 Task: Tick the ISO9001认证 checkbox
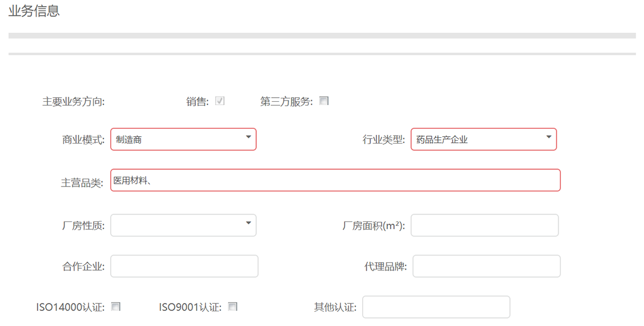pyautogui.click(x=232, y=307)
